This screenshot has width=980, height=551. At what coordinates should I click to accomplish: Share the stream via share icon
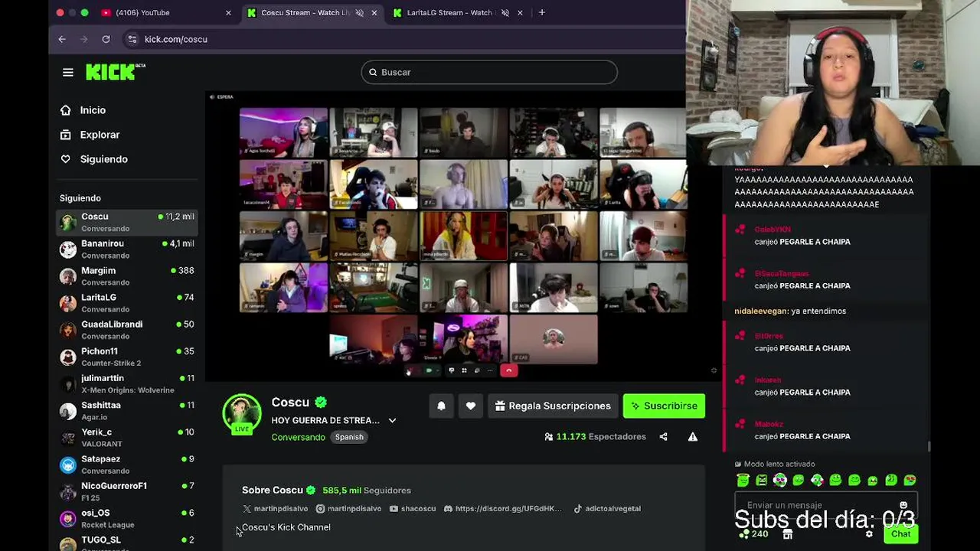tap(664, 437)
